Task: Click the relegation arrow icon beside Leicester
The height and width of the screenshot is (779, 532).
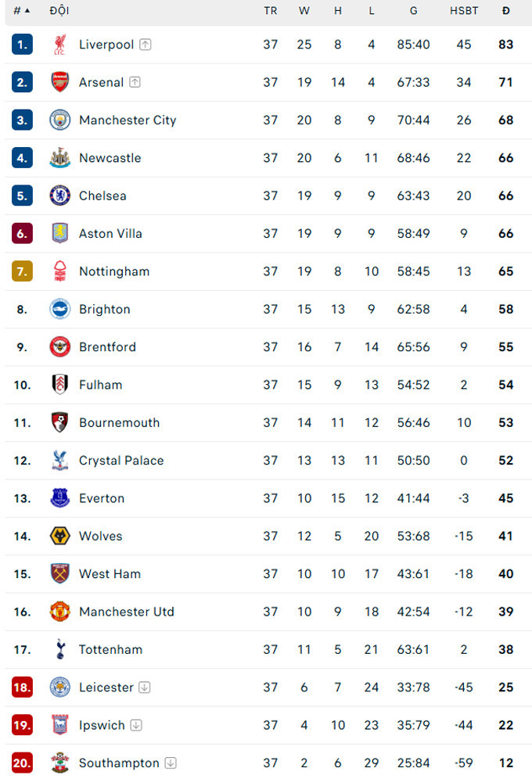Action: point(145,687)
